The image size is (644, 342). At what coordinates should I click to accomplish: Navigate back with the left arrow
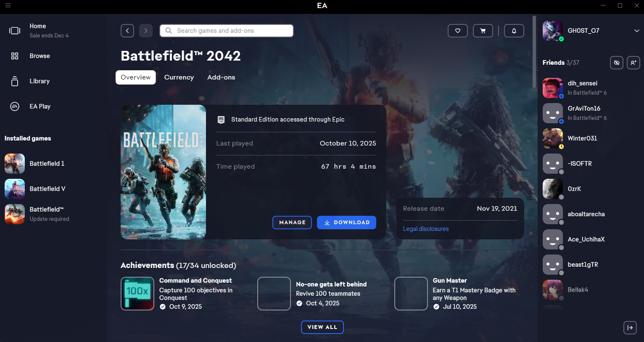127,31
